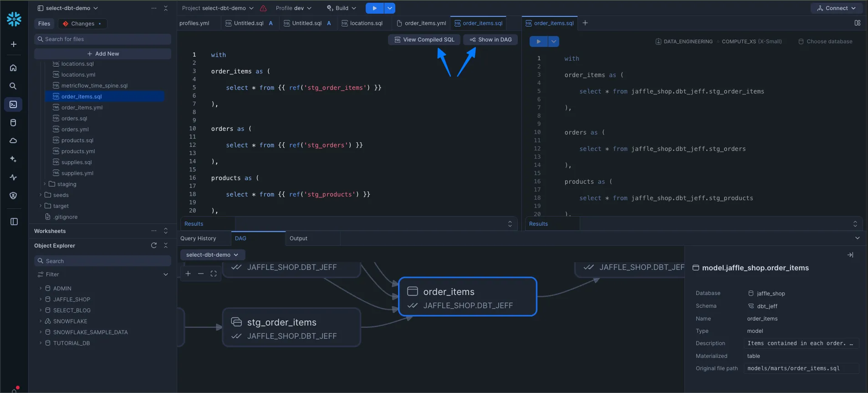Click the split editor layout icon

pos(858,23)
